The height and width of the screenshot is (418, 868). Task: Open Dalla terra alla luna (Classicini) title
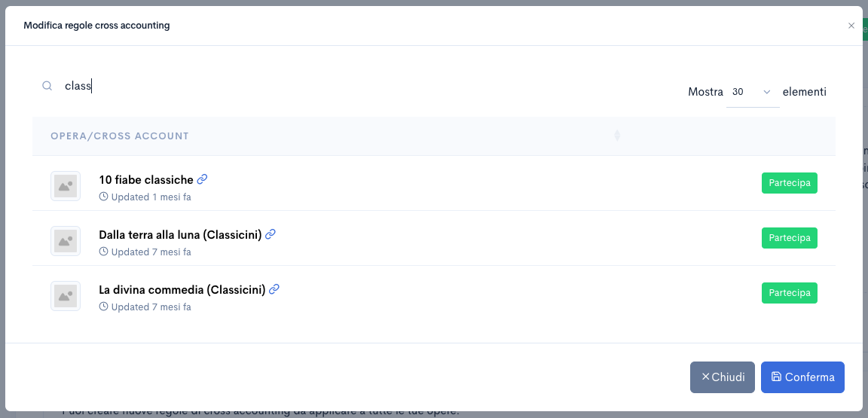click(180, 235)
